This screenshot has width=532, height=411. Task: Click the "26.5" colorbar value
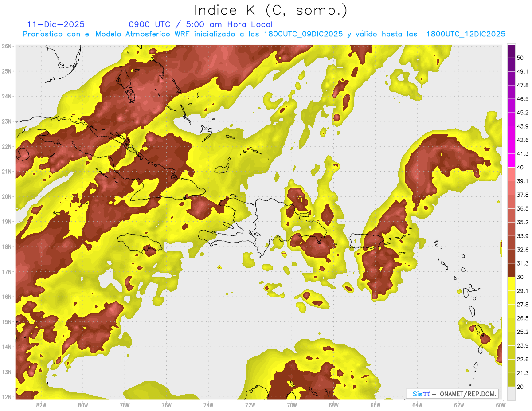point(523,318)
